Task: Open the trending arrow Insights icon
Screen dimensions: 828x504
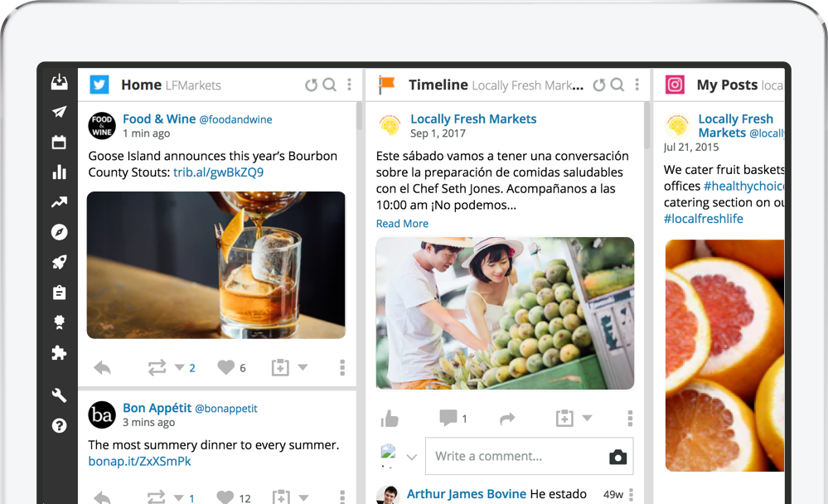Action: click(x=59, y=201)
